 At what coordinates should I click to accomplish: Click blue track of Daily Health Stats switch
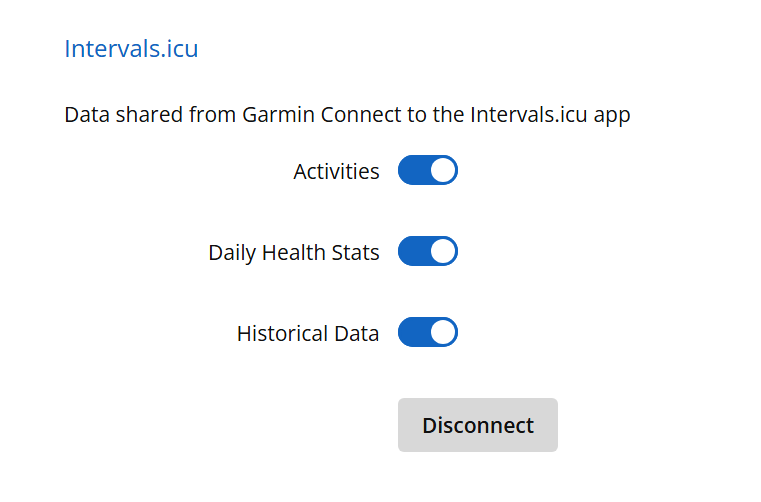413,252
